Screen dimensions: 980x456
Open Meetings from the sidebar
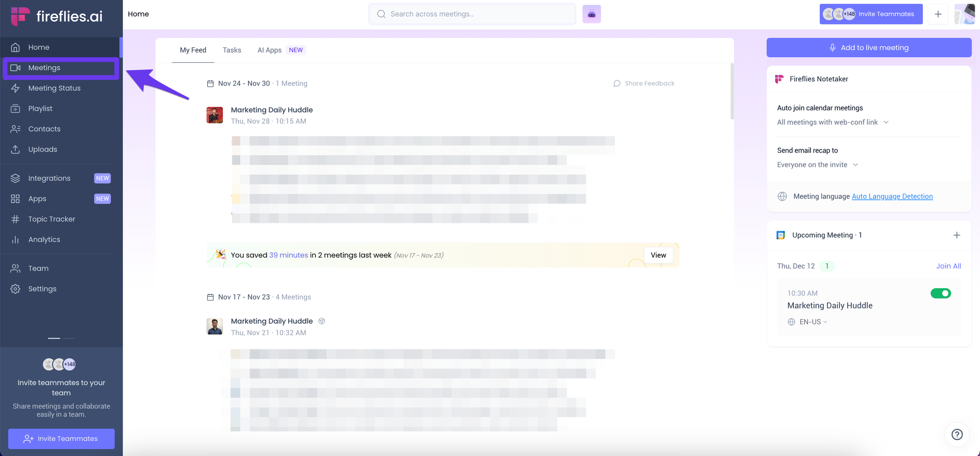click(x=61, y=68)
